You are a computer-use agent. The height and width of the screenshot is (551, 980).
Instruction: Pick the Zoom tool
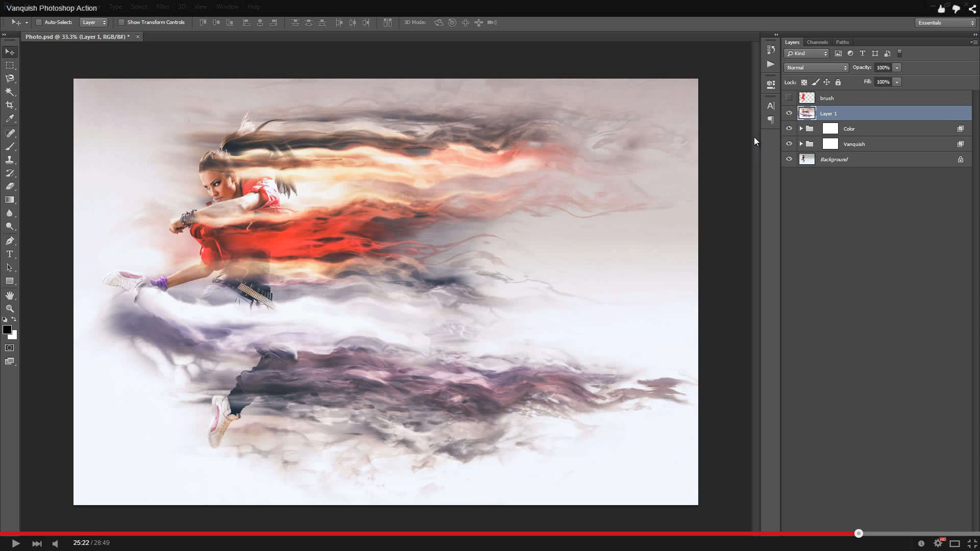coord(9,308)
